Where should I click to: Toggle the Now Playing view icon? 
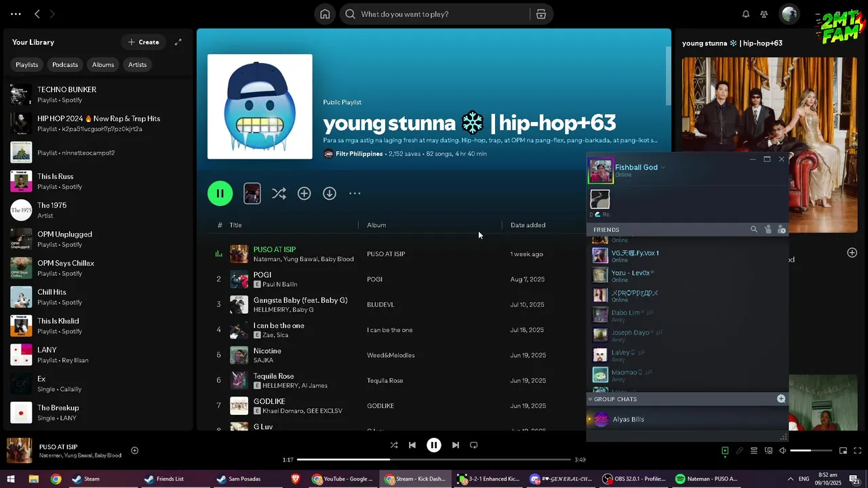click(725, 451)
